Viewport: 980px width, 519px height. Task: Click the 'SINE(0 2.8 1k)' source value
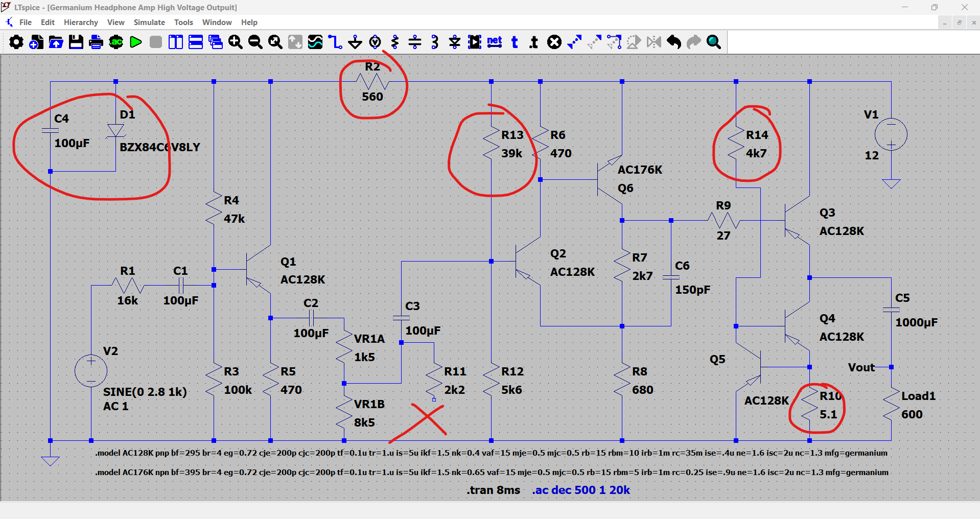(x=145, y=392)
